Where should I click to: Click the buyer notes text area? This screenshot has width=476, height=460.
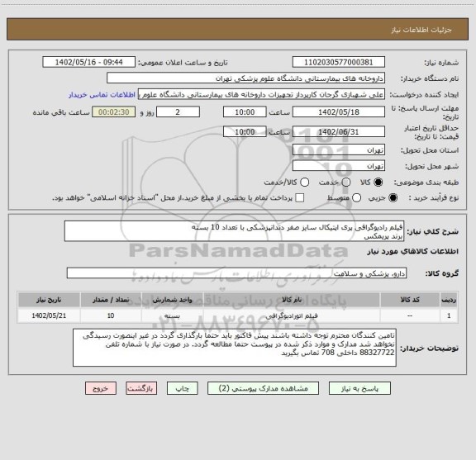235,348
